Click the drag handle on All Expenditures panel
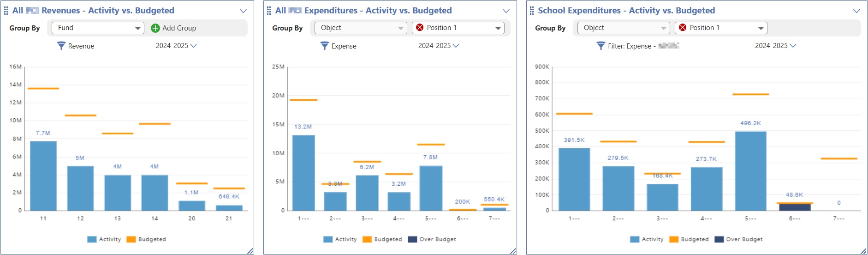The width and height of the screenshot is (868, 255). pos(269,11)
